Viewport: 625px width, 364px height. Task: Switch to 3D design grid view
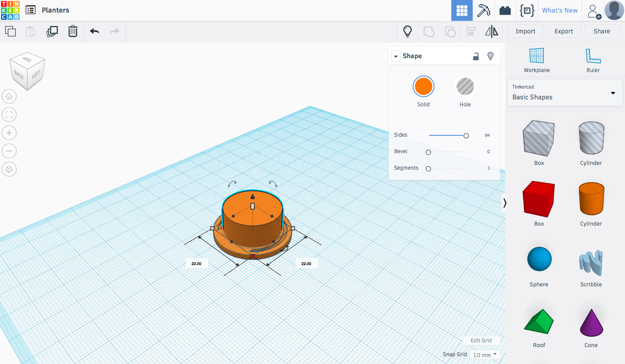462,10
